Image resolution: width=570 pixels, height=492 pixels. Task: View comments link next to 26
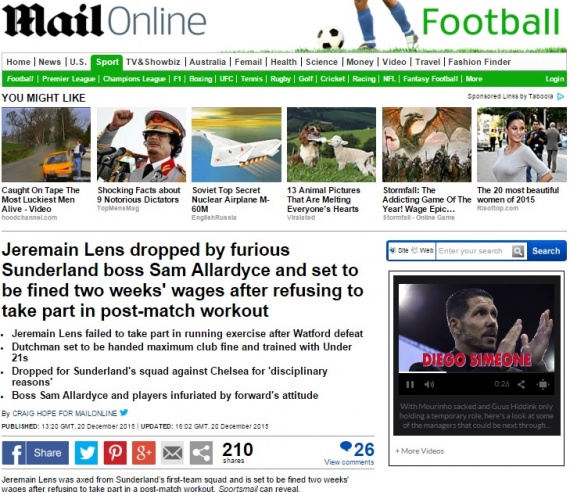[x=349, y=462]
